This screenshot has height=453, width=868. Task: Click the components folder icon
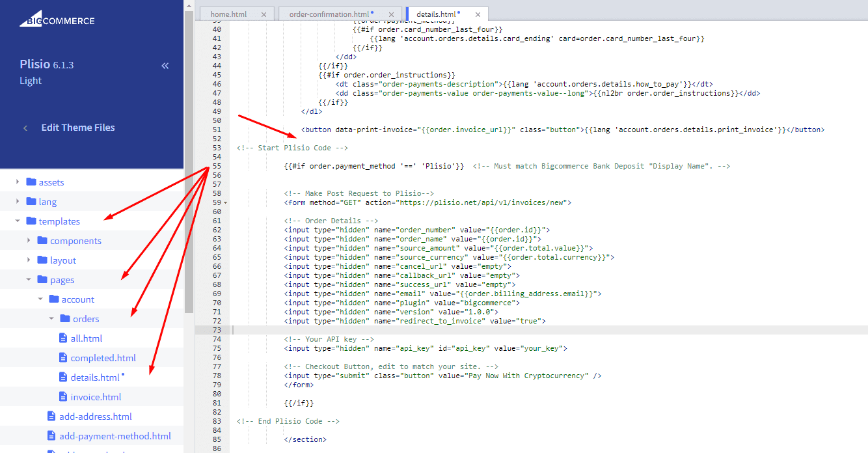tap(42, 241)
